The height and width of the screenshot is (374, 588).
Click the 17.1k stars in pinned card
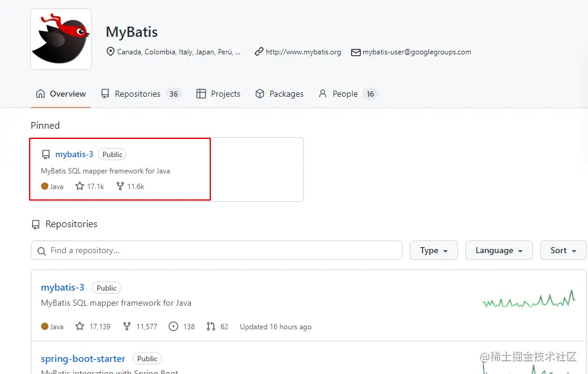(x=95, y=186)
